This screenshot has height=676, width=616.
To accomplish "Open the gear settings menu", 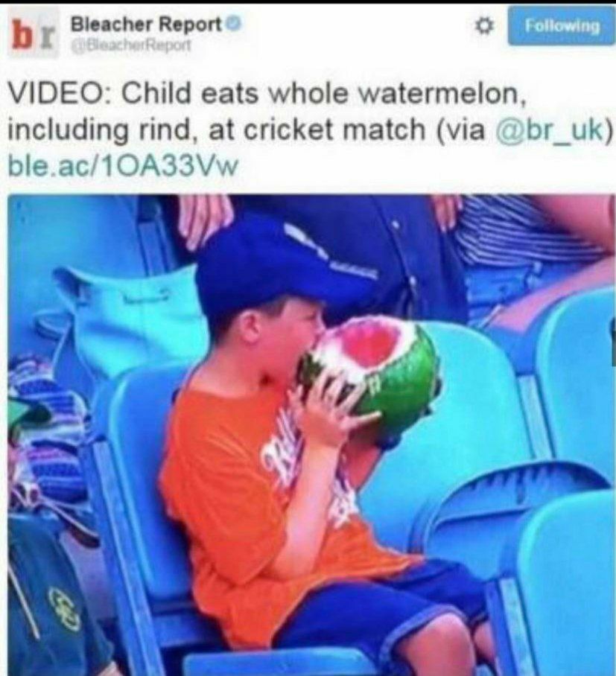I will [x=483, y=27].
